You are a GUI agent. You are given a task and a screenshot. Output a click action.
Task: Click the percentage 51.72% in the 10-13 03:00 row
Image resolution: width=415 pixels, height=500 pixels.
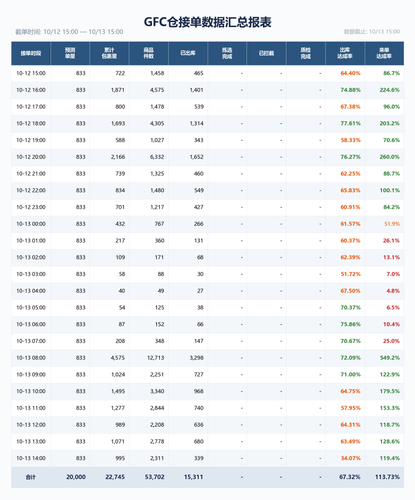350,274
